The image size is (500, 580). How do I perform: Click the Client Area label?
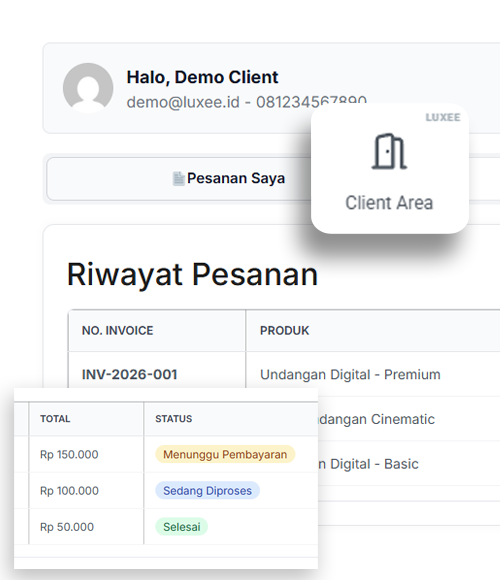[x=389, y=203]
